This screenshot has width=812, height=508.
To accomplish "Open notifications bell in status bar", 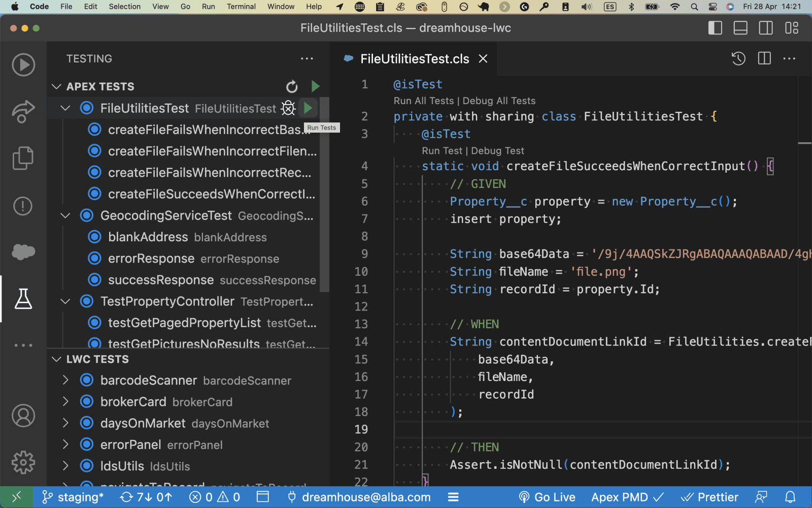I will coord(790,497).
